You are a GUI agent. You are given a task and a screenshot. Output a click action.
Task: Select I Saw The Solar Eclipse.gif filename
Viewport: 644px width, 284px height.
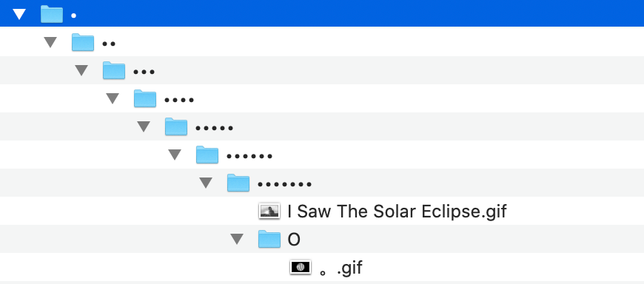coord(398,212)
